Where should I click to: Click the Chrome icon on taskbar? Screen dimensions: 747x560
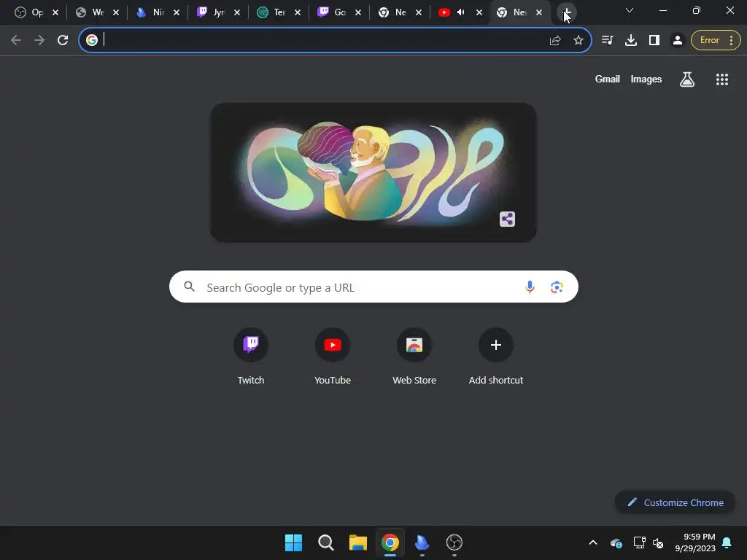(390, 542)
